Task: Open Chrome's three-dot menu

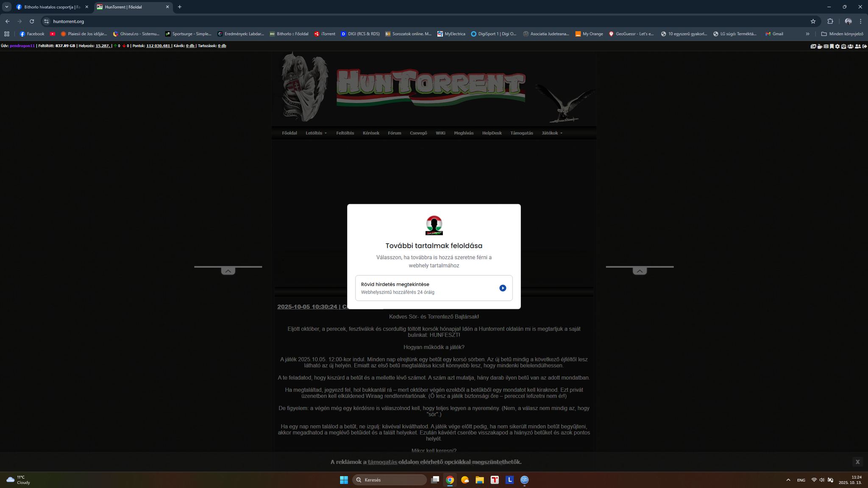Action: click(860, 21)
